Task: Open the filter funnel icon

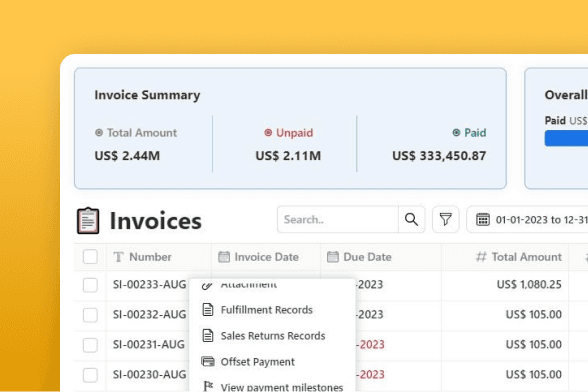Action: click(x=446, y=219)
